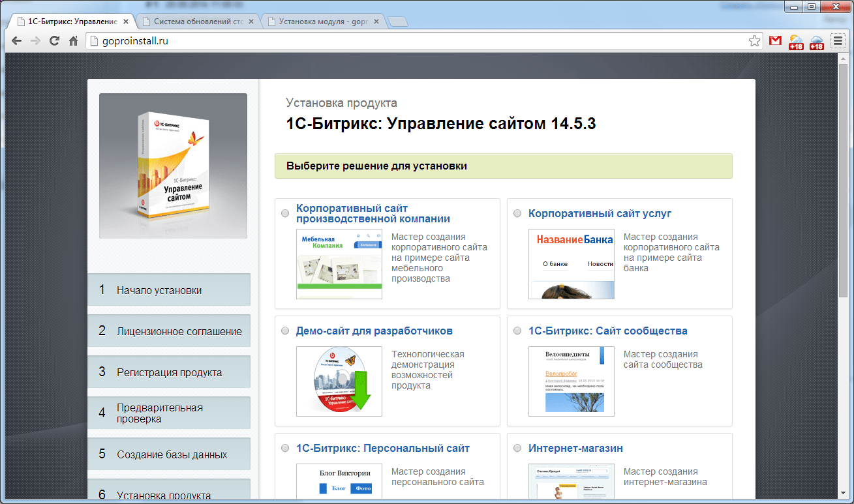The width and height of the screenshot is (854, 504).
Task: Click the 1С-Битрикс product box image
Action: [x=173, y=166]
